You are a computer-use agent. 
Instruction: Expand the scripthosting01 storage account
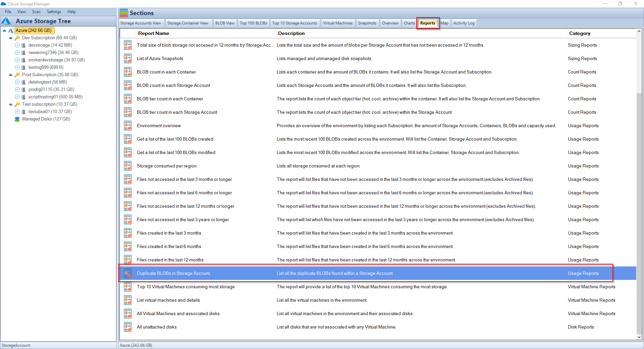pyautogui.click(x=17, y=97)
